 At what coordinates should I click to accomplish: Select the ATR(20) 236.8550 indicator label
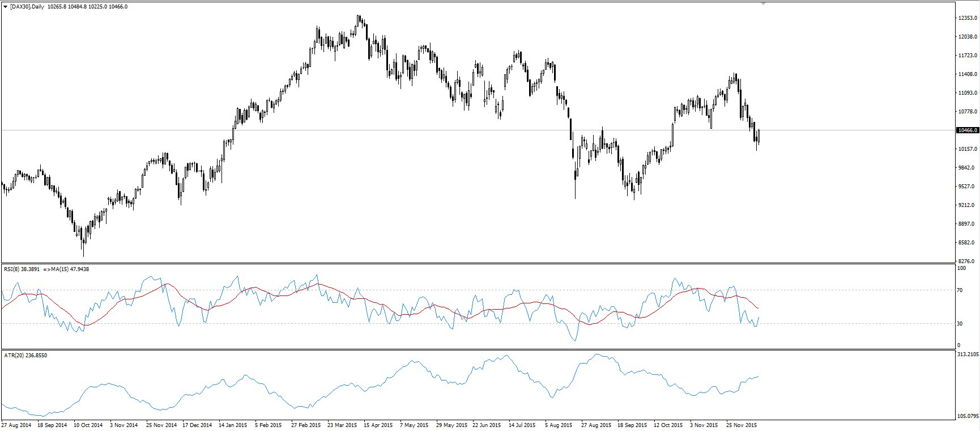coord(25,356)
